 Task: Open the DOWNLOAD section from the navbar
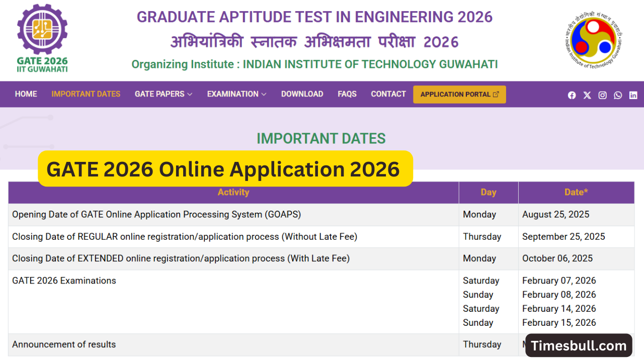tap(302, 94)
